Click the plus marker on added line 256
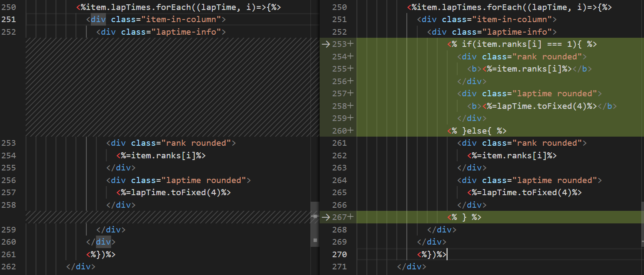 [x=350, y=81]
